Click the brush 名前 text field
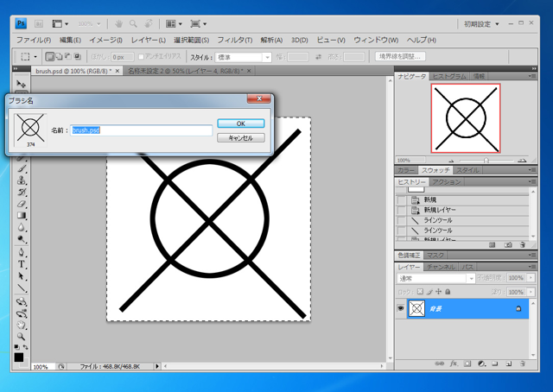Viewport: 553px width, 392px height. 142,130
